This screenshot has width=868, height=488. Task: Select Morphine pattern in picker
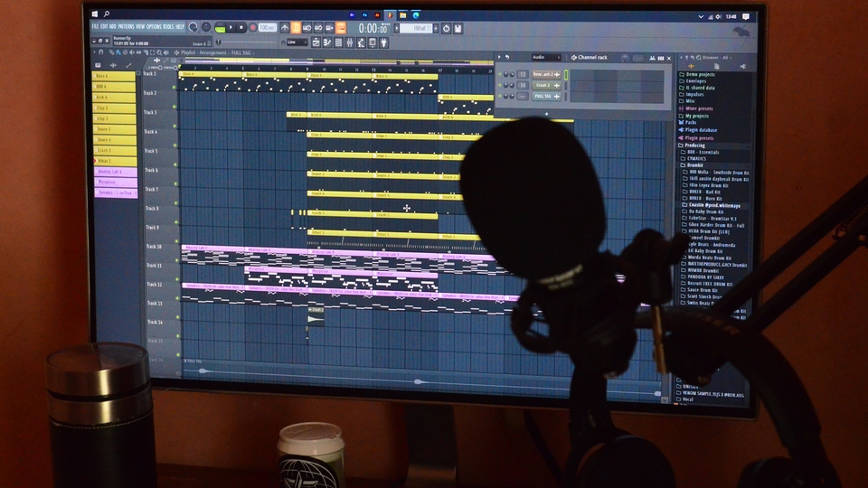tap(116, 182)
